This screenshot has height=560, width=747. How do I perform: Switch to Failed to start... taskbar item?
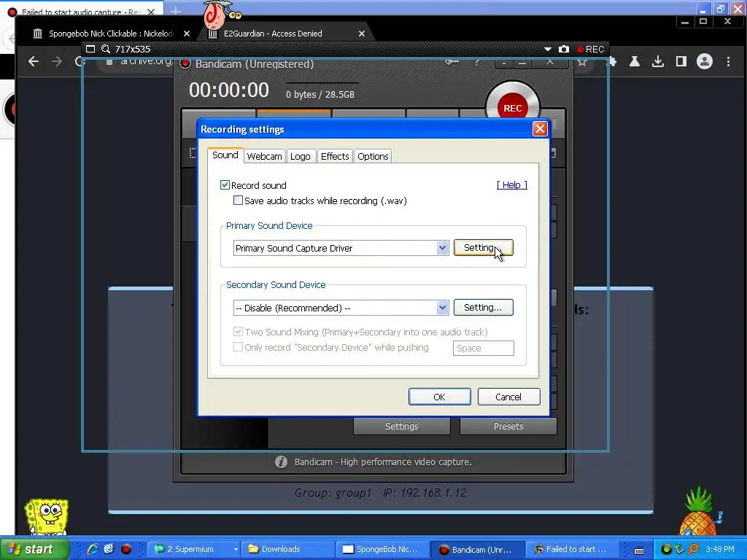(573, 549)
